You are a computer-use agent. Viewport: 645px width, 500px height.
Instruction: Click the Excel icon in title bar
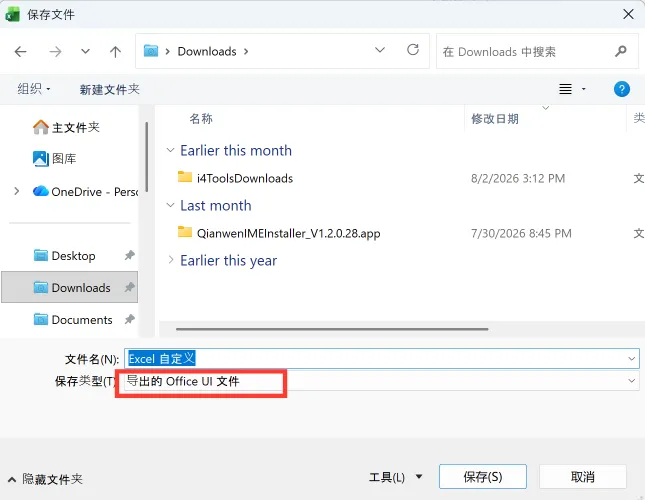(x=12, y=14)
